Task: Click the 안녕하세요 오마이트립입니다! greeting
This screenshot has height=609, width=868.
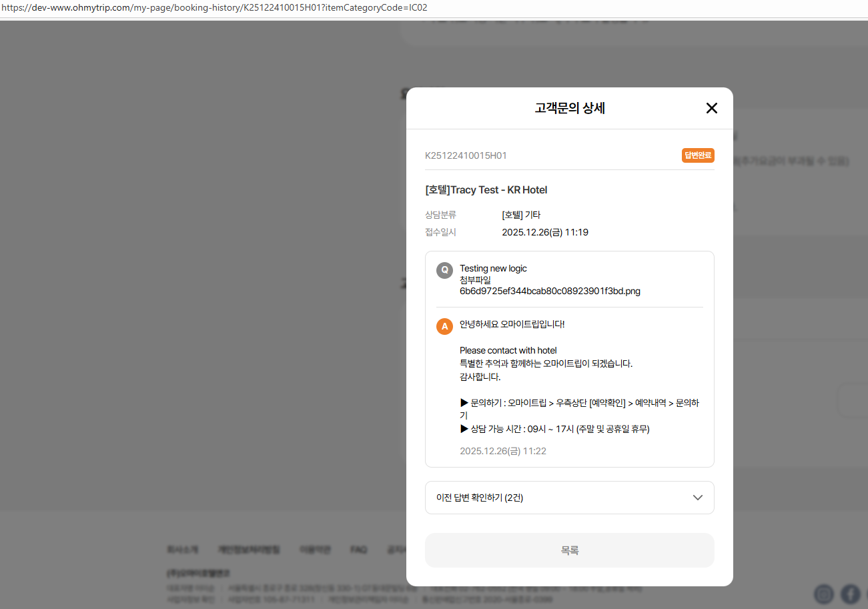Action: pyautogui.click(x=512, y=324)
